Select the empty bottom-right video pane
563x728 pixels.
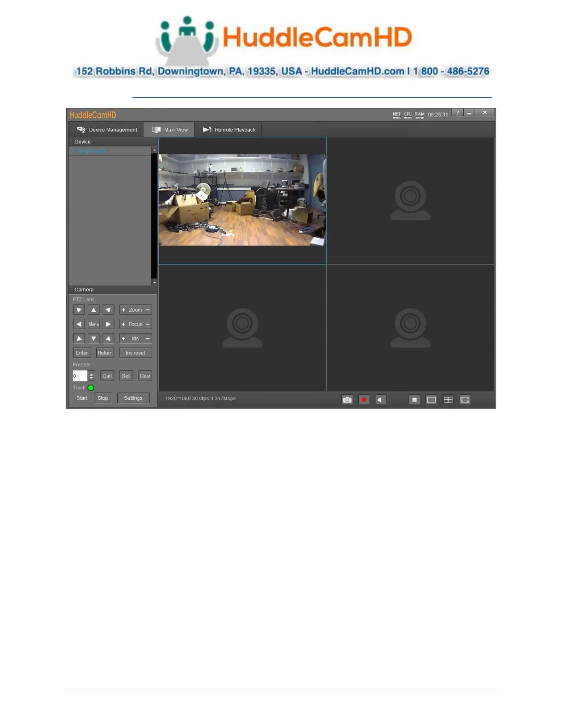410,328
